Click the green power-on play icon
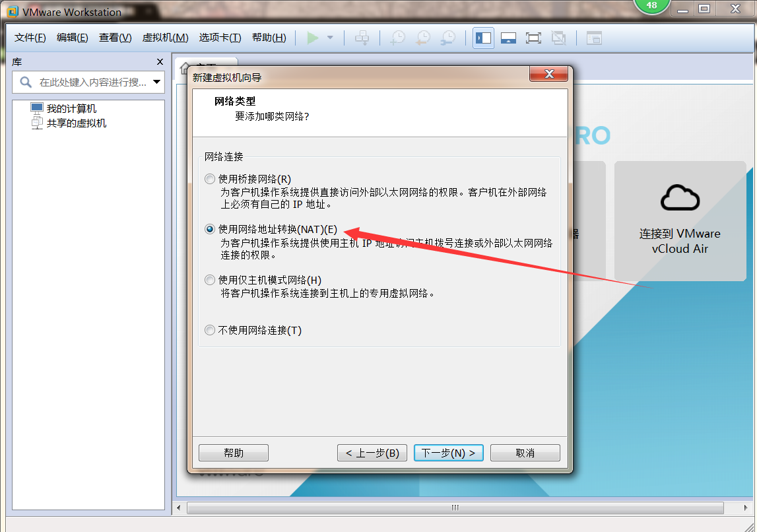 313,38
